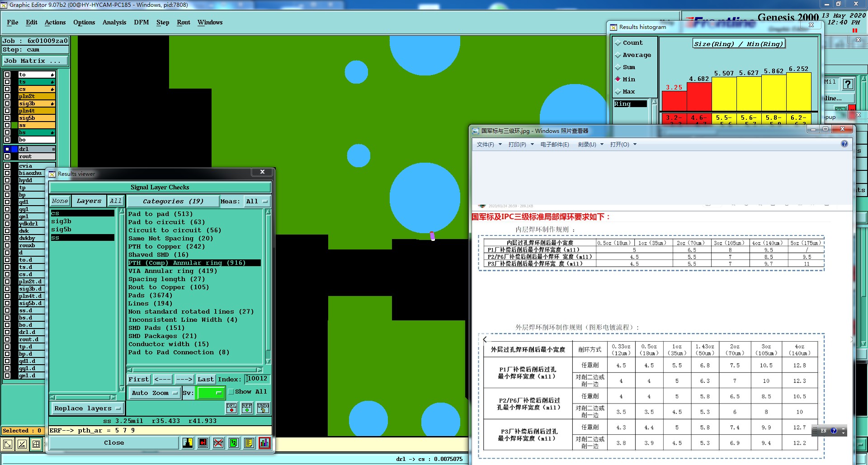Click the First result button

pos(138,379)
